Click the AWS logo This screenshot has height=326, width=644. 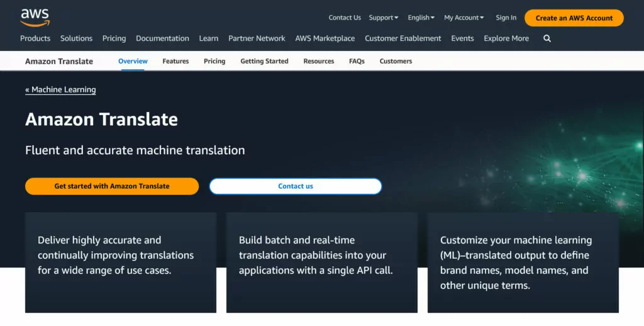click(35, 18)
